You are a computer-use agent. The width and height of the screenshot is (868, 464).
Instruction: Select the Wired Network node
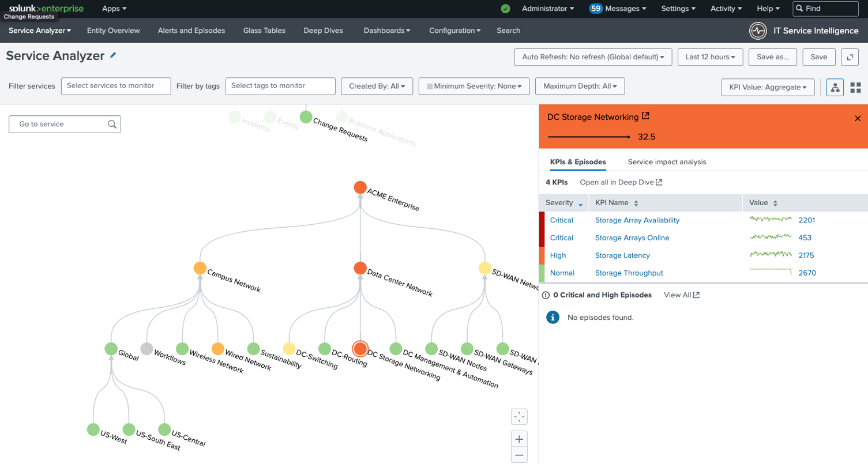[x=217, y=349]
